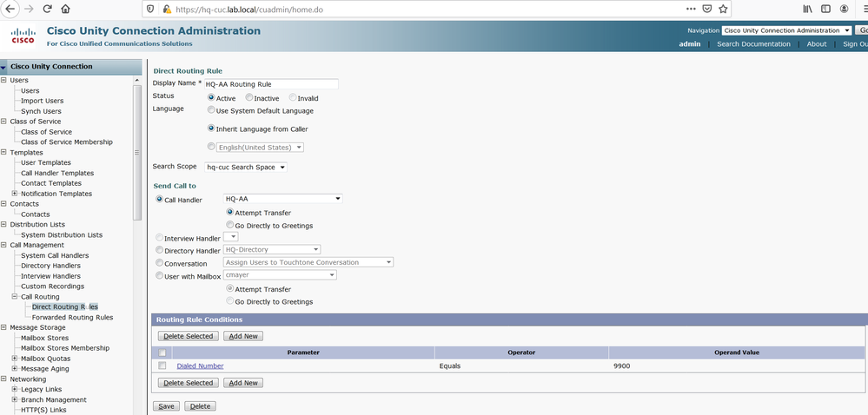Image resolution: width=868 pixels, height=415 pixels.
Task: Select the Active status radio button
Action: [211, 97]
